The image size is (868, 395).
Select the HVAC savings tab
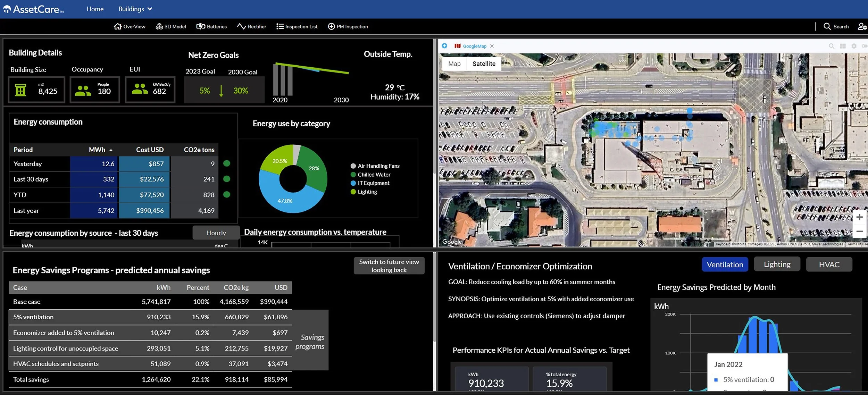click(x=829, y=264)
